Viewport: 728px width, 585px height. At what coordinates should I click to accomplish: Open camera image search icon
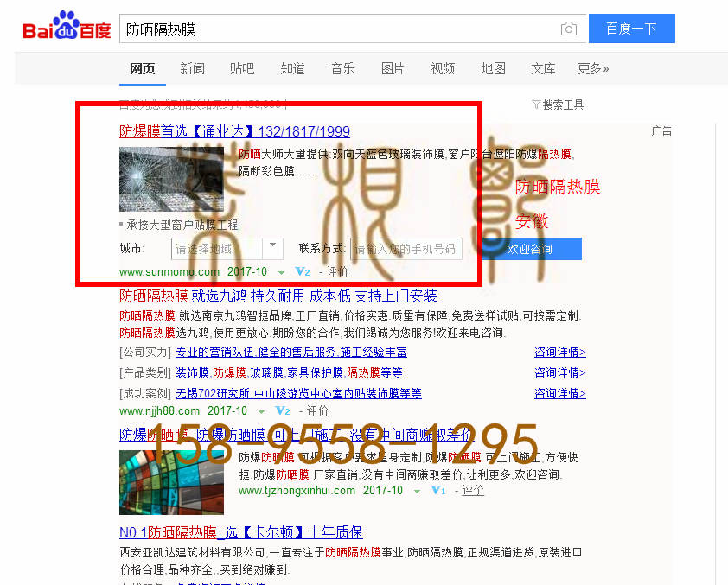tap(568, 29)
